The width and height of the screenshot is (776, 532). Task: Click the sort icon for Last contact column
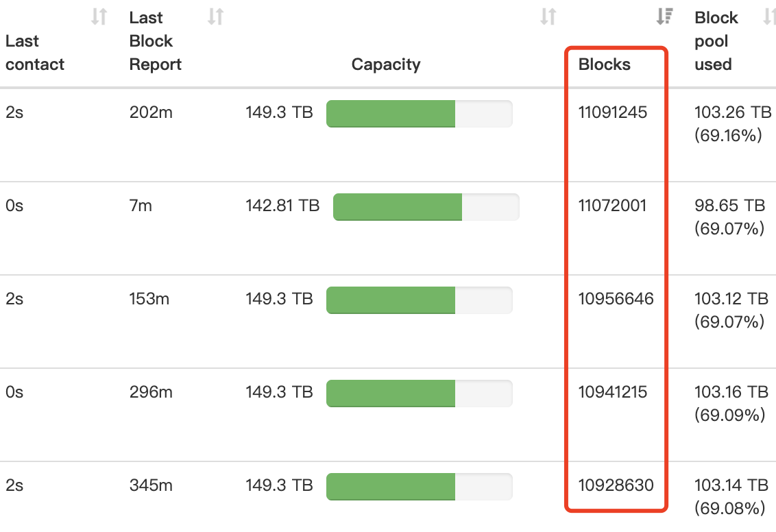click(x=99, y=17)
